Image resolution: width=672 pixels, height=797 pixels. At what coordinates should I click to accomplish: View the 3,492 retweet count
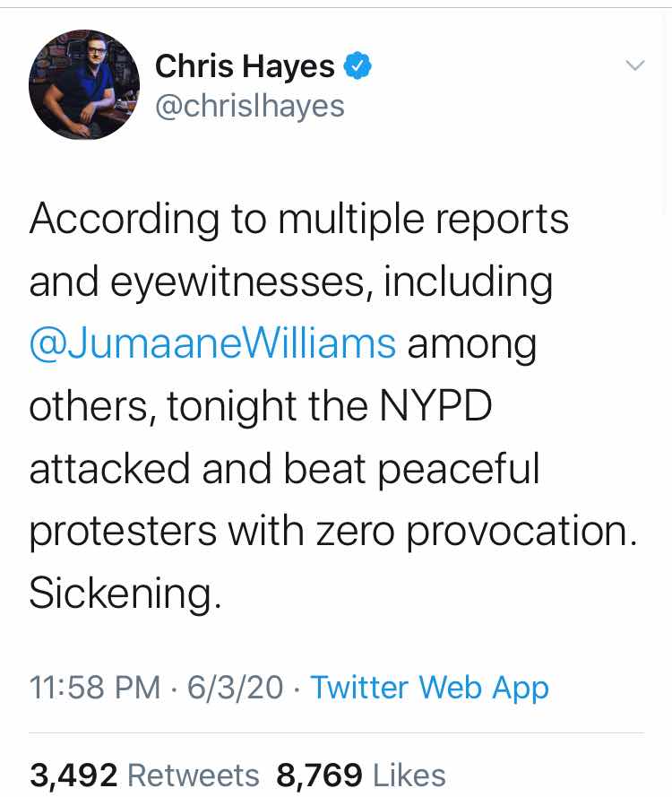tap(73, 775)
